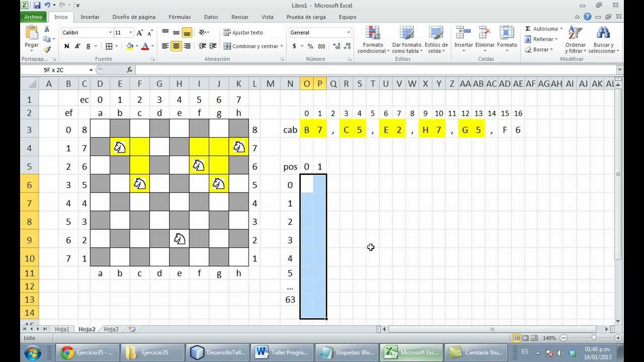Switch to the Insertar tab
This screenshot has width=644, height=362.
coord(90,17)
